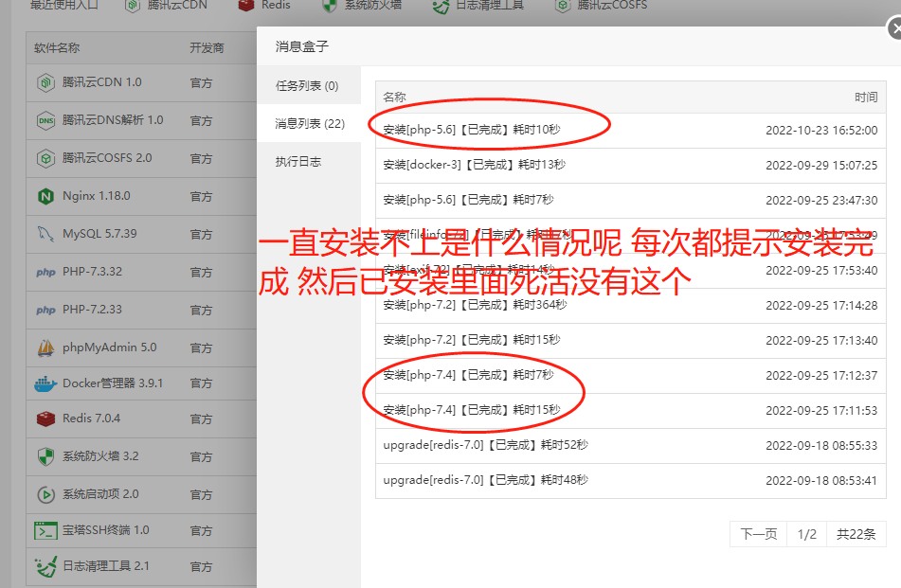Click the 日志清理工具 icon in top shortcuts
The width and height of the screenshot is (901, 588).
(x=441, y=6)
